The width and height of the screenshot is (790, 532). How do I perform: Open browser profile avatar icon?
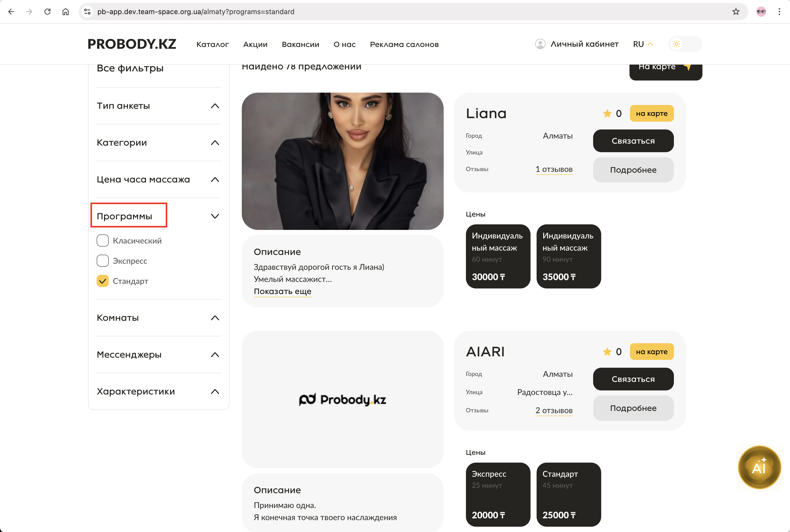click(x=761, y=12)
